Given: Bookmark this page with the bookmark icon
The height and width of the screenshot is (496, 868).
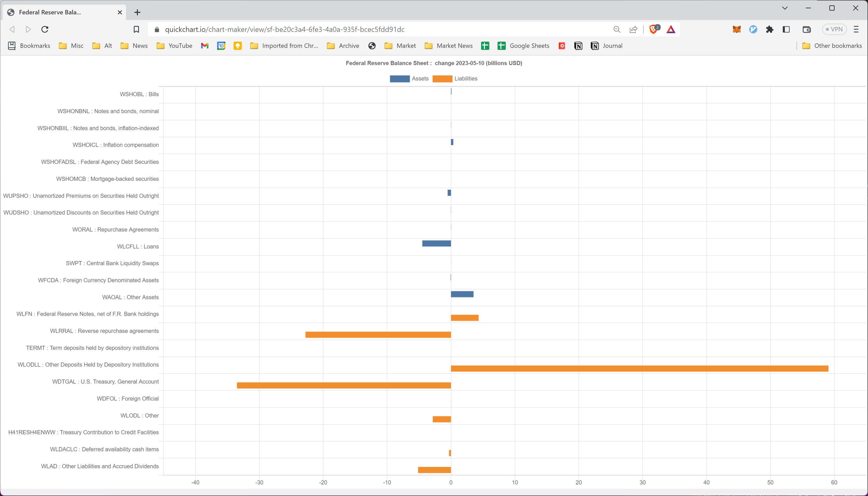Looking at the screenshot, I should [136, 29].
